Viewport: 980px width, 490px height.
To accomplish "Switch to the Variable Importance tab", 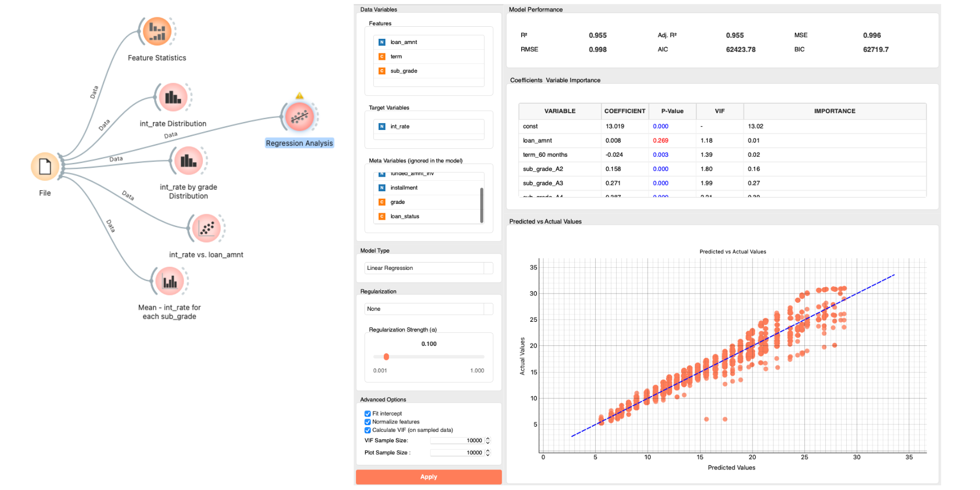I will (x=573, y=80).
